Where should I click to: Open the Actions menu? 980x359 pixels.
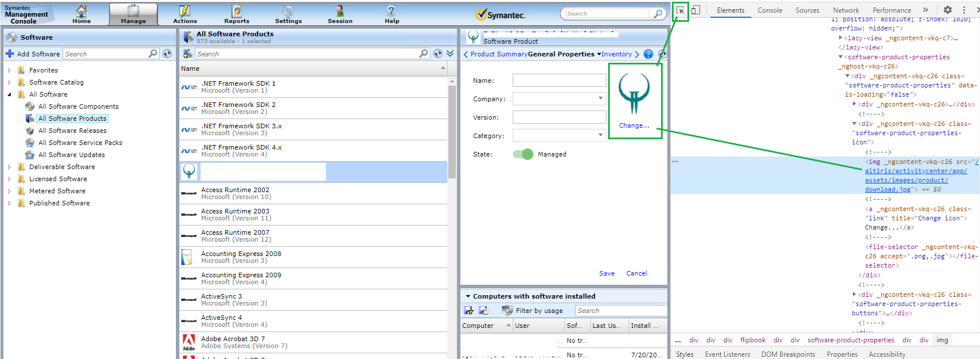click(185, 14)
